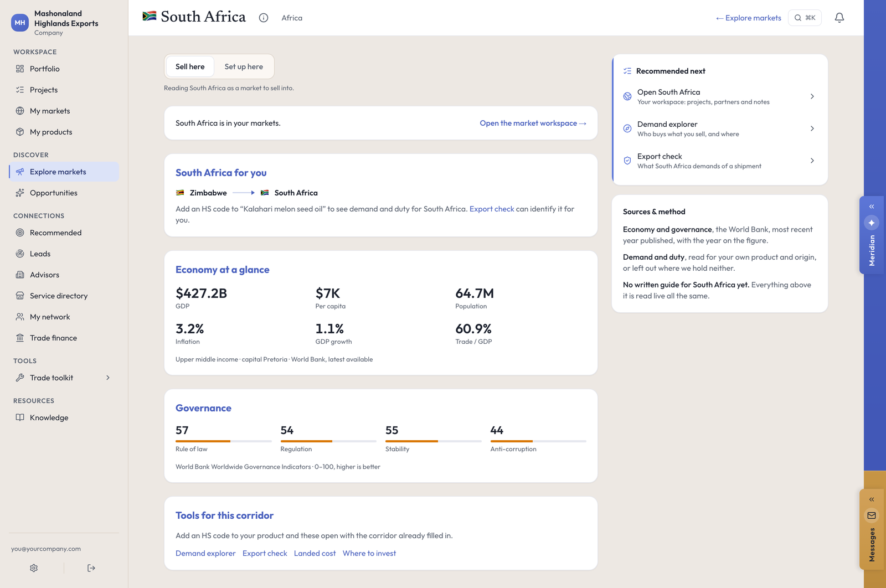
Task: Open Service directory store icon
Action: pyautogui.click(x=20, y=296)
